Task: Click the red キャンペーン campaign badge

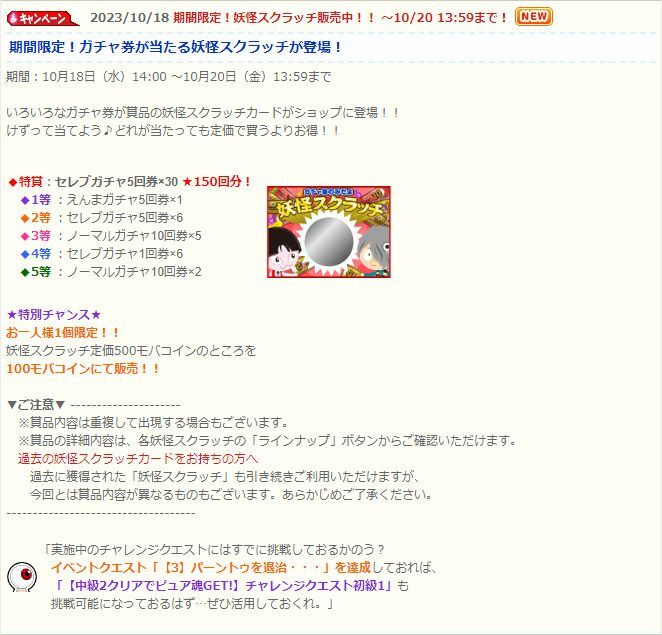Action: click(43, 18)
